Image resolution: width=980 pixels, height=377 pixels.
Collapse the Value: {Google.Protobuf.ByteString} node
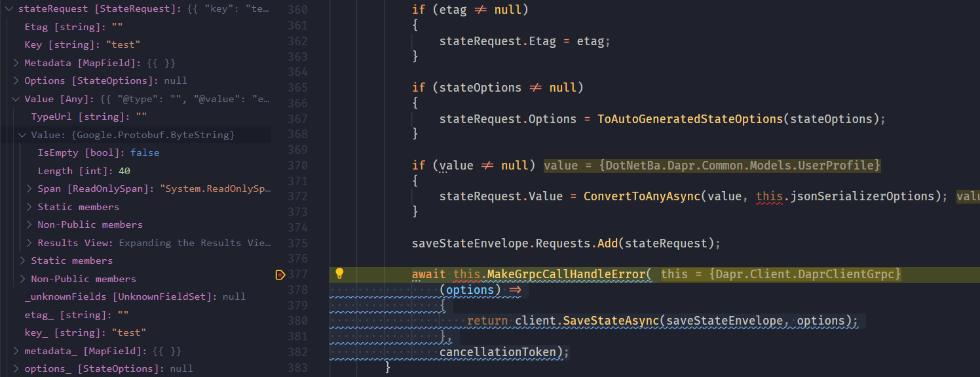[x=23, y=135]
